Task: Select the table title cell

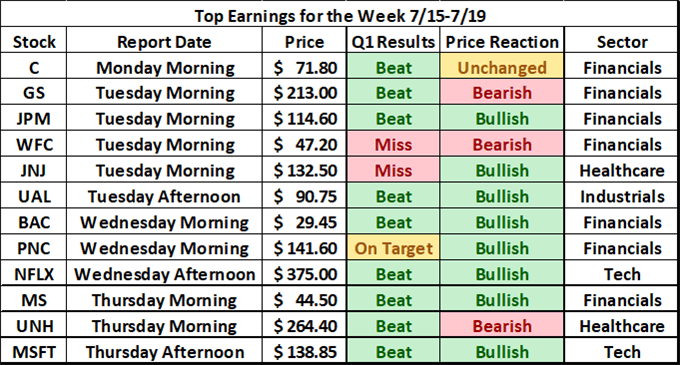Action: click(340, 15)
